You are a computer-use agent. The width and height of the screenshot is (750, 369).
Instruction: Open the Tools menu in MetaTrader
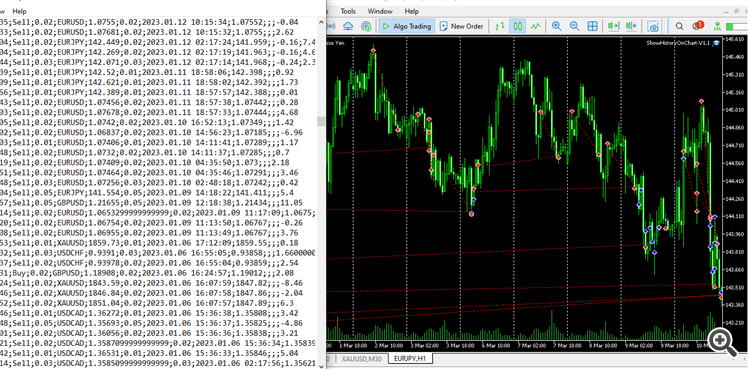pos(348,11)
